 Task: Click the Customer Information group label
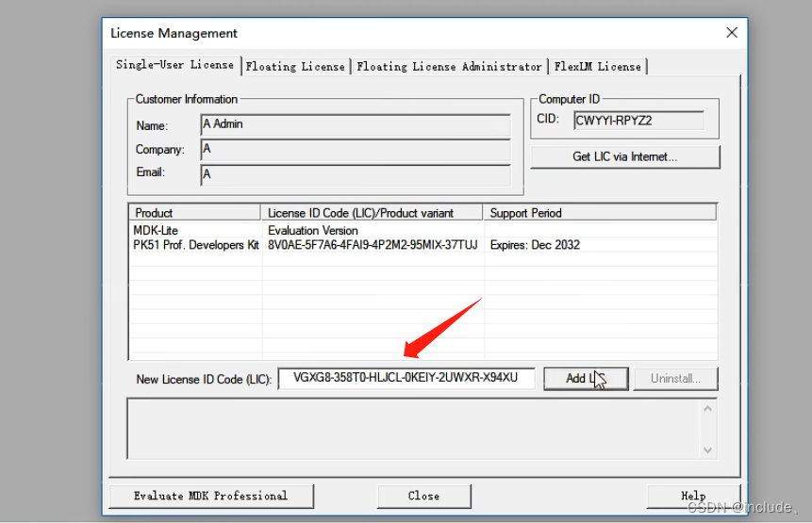click(x=187, y=99)
